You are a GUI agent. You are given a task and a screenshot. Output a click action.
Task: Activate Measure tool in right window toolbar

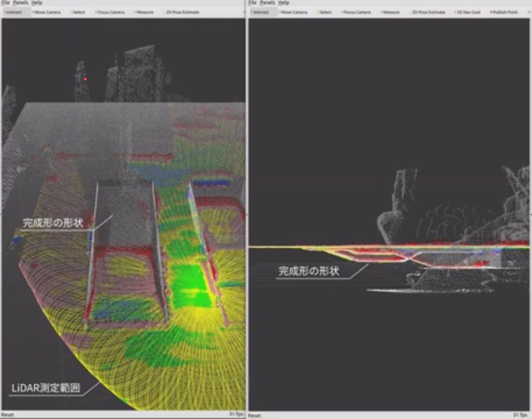(390, 12)
